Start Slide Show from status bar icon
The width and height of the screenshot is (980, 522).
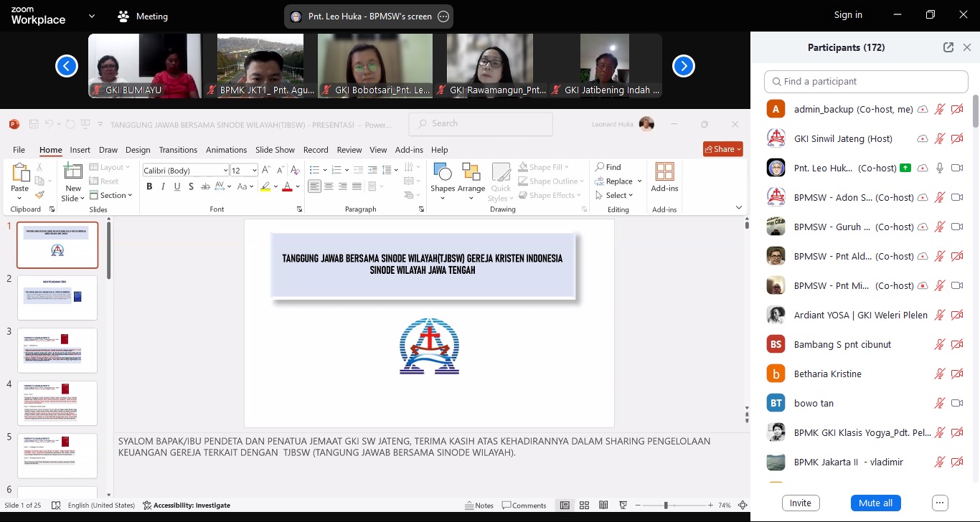pyautogui.click(x=623, y=506)
